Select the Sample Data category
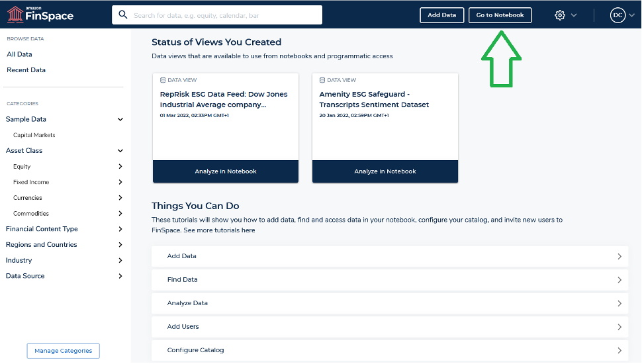Viewport: 642px width, 364px height. tap(26, 119)
